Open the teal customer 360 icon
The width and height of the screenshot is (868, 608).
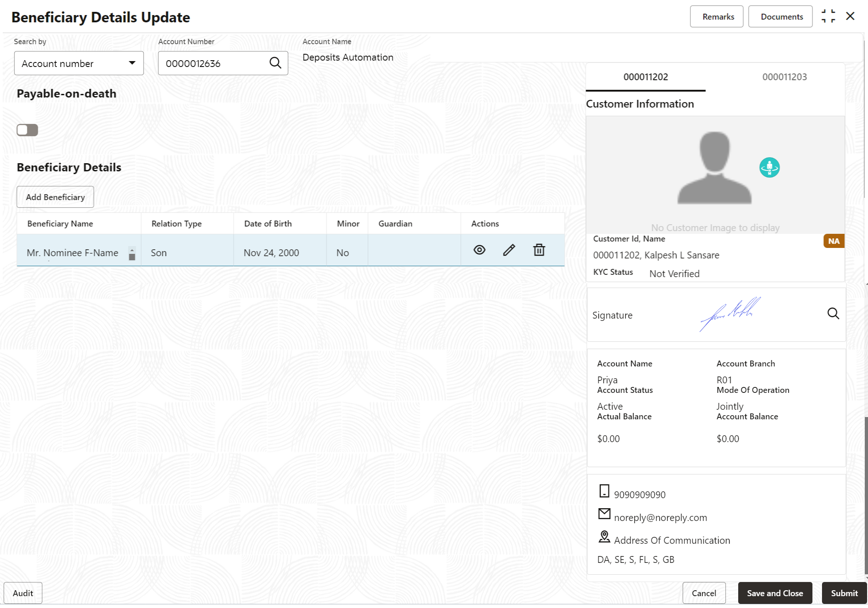[x=769, y=168]
